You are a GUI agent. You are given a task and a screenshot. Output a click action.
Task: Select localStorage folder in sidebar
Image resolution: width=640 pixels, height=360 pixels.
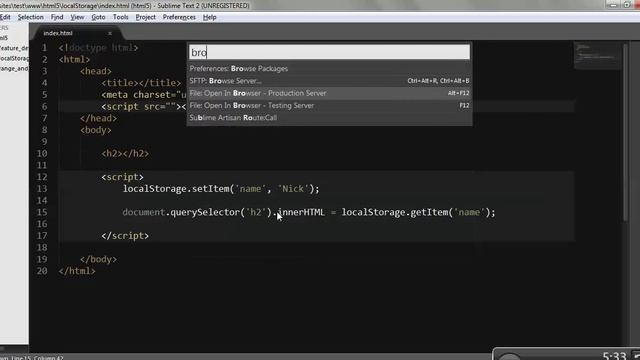coord(14,58)
